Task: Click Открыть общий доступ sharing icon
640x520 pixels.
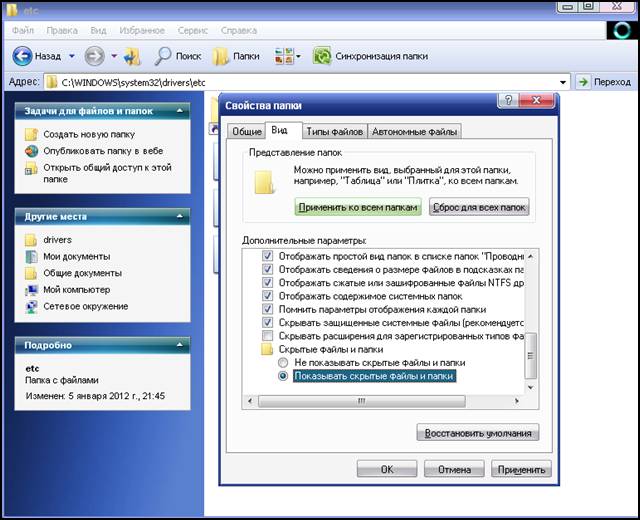Action: [31, 168]
